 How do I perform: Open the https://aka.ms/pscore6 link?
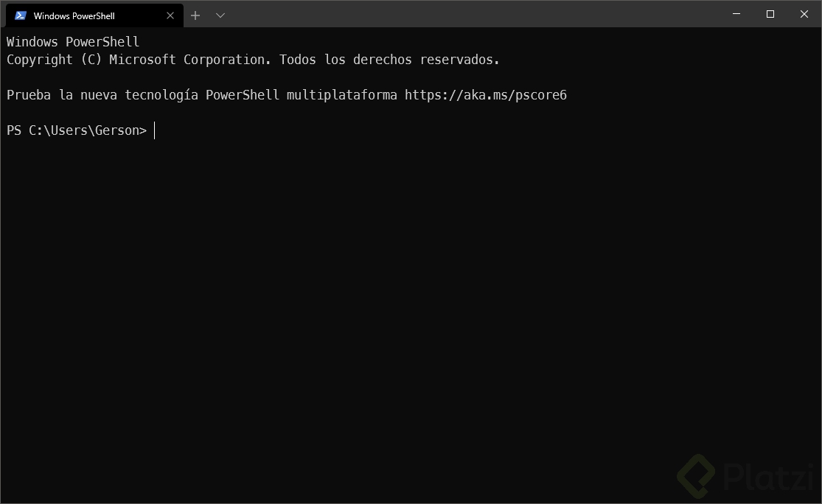point(485,95)
